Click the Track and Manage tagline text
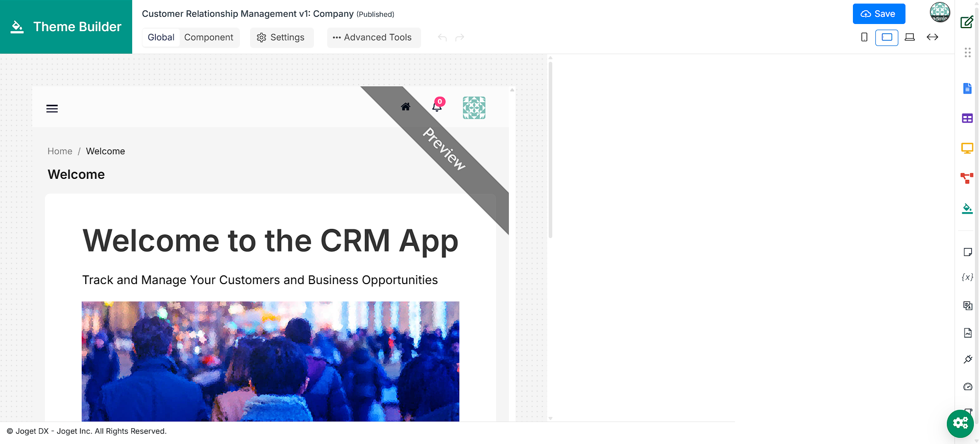The width and height of the screenshot is (980, 444). (x=260, y=280)
